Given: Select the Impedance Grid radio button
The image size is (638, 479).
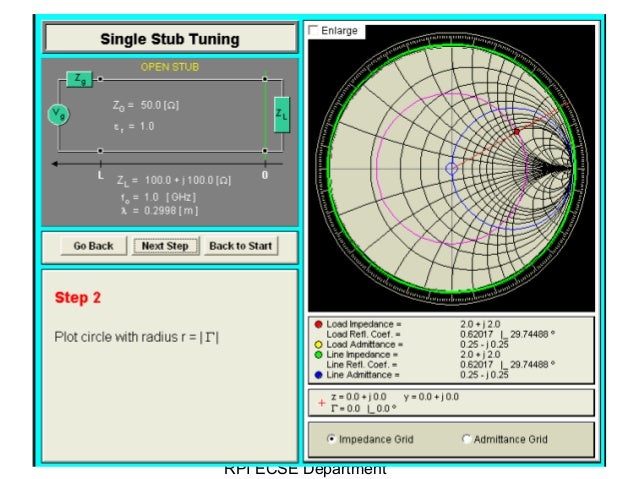Looking at the screenshot, I should tap(332, 439).
